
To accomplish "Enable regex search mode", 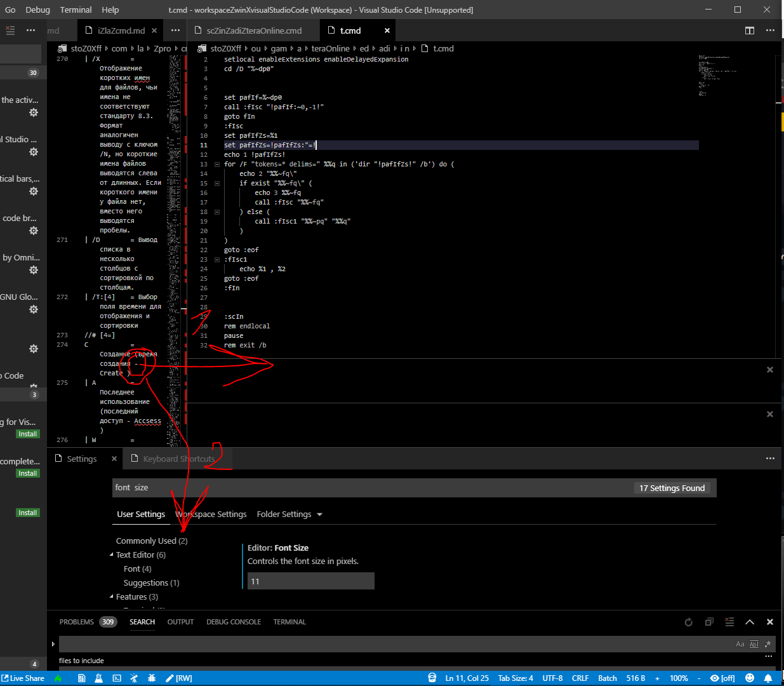I will click(x=769, y=643).
